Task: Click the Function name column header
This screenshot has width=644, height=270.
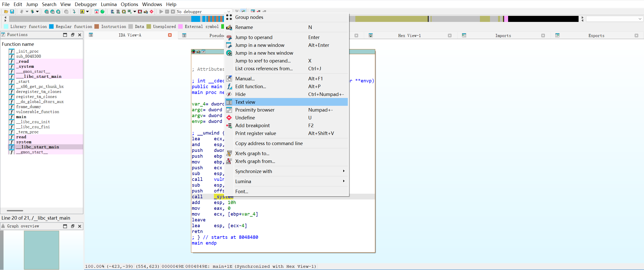Action: point(18,44)
